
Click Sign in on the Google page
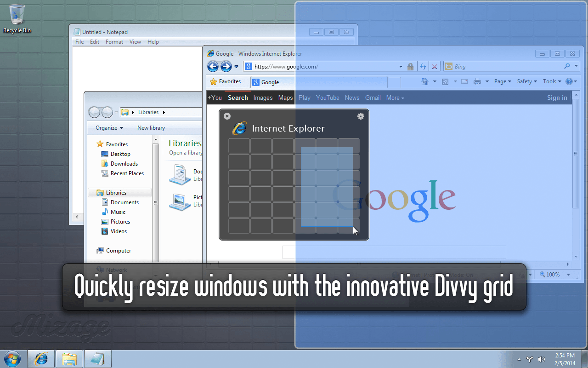point(557,98)
